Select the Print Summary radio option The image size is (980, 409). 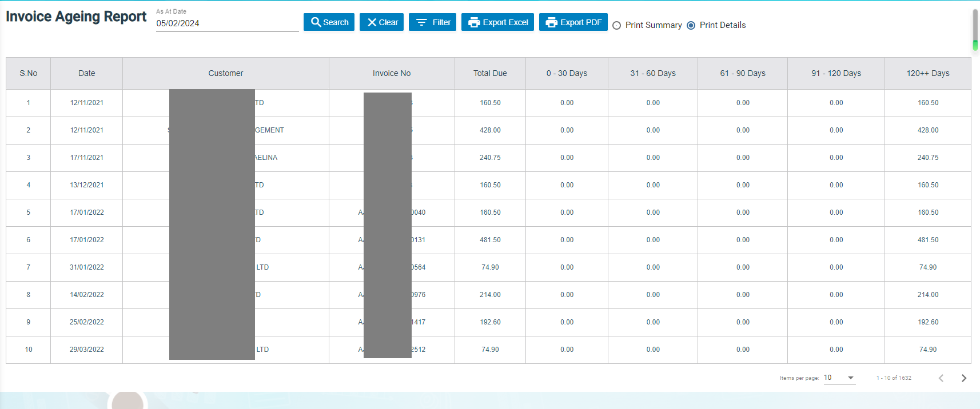[x=617, y=26]
